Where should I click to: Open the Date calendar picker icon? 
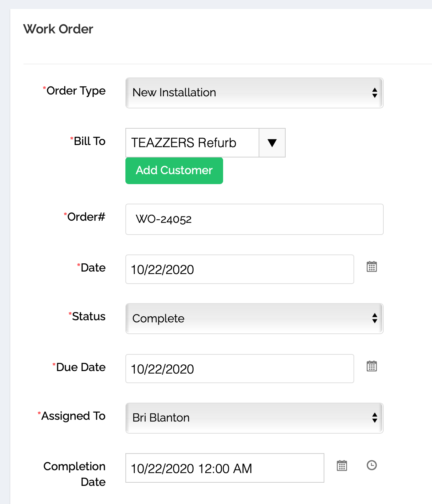pyautogui.click(x=372, y=267)
